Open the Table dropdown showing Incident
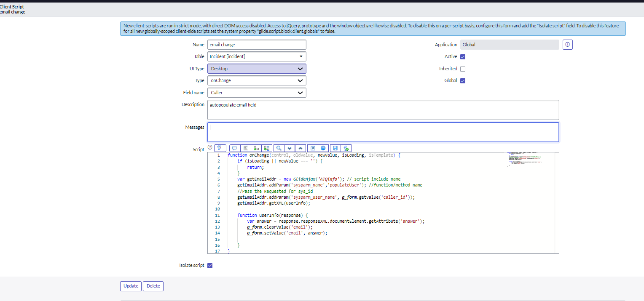 [x=256, y=56]
